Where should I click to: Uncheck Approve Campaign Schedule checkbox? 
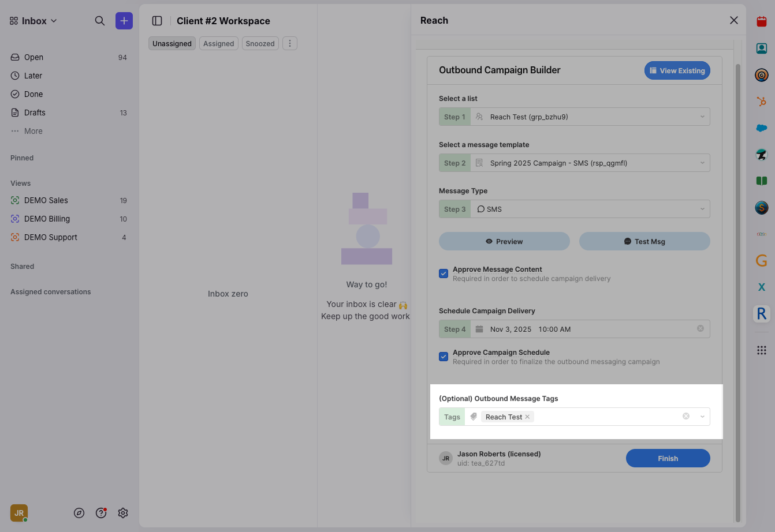(x=444, y=357)
